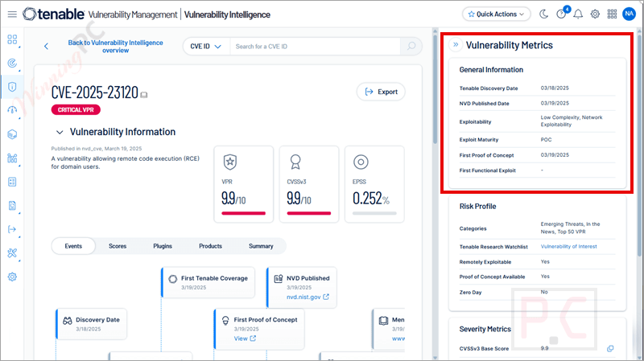Focus the Search for a CVE ID field

(x=315, y=47)
